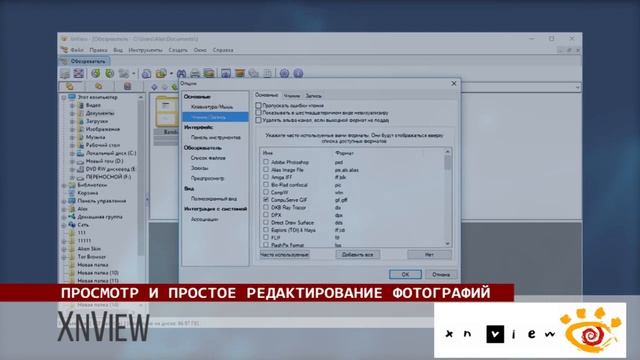
Task: Switch to the Запись tab in Options
Action: 313,96
